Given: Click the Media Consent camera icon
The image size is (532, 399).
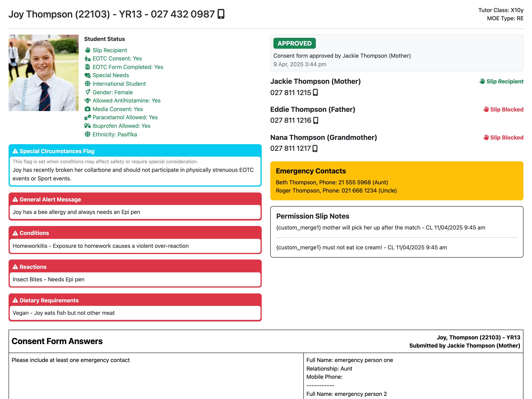Looking at the screenshot, I should [88, 109].
